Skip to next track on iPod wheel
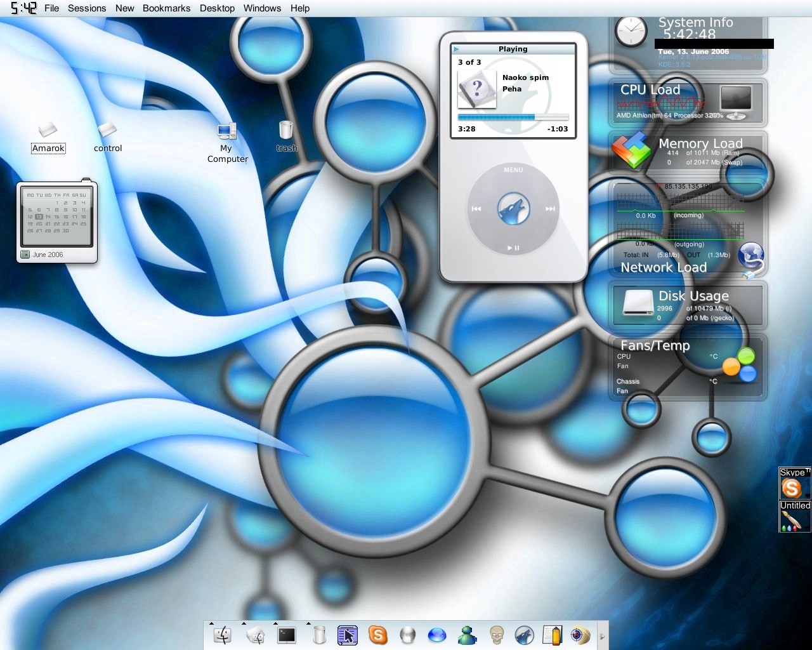 pos(550,209)
